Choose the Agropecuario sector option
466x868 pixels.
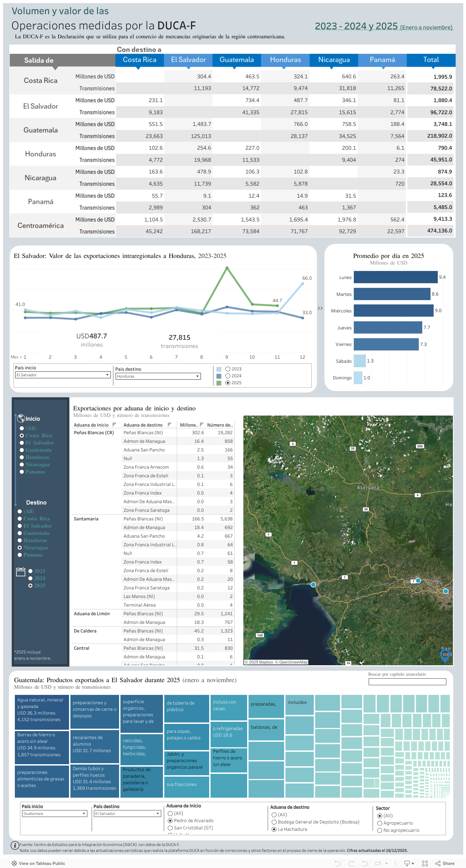(x=380, y=823)
